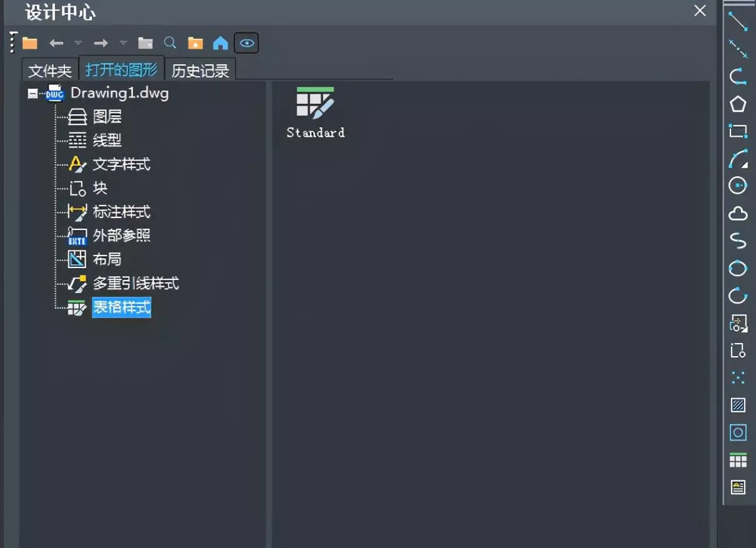The image size is (756, 548).
Task: Click the Load folder icon in toolbar
Action: 30,43
